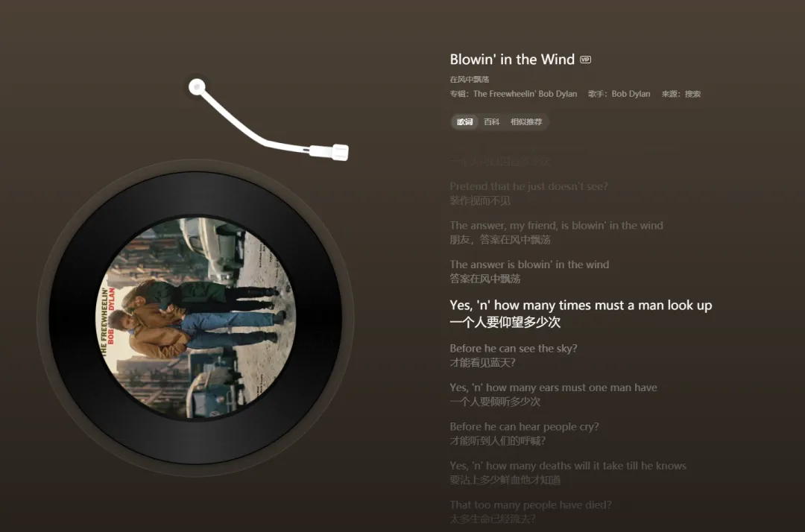Switch to the 百科 tab
Screen dimensions: 805x532
[491, 121]
